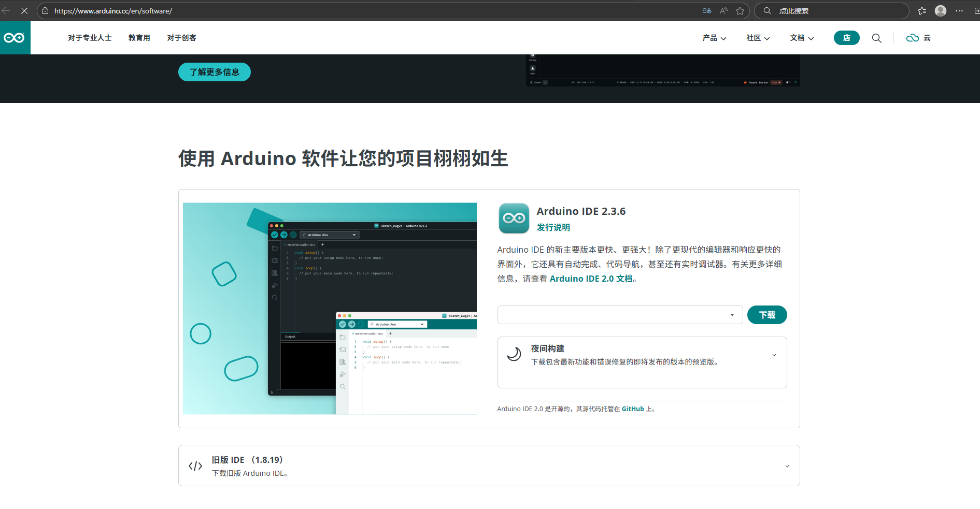Select the 对于创客 menu item
Screen dimensions: 980x509
[x=181, y=38]
